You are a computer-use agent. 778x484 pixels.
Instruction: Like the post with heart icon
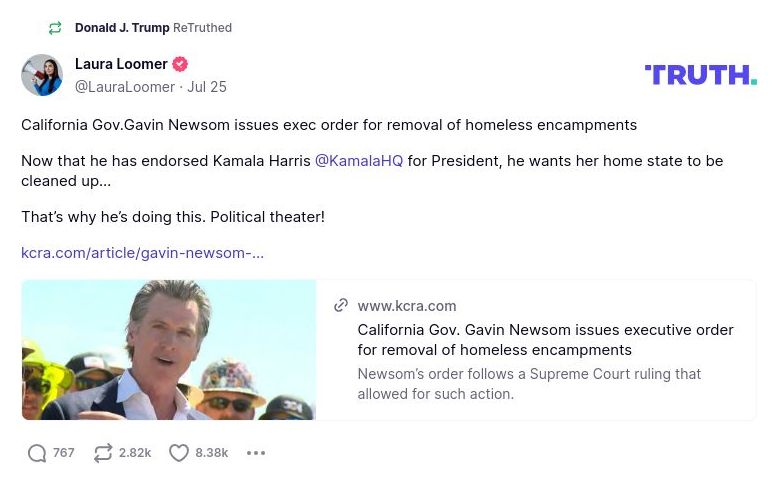(179, 453)
